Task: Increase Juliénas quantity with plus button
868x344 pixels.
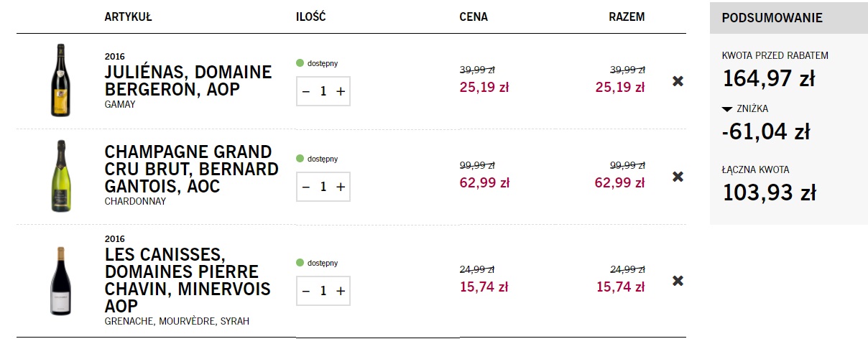Action: point(341,91)
